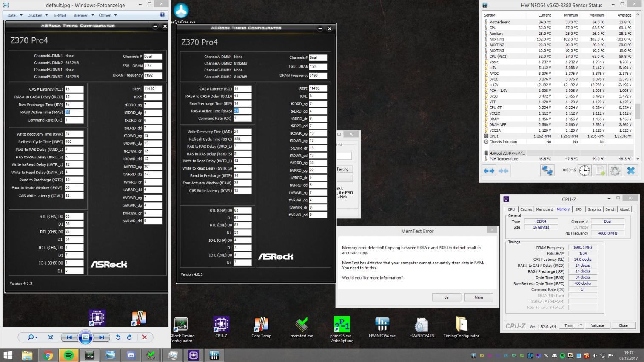This screenshot has width=644, height=362.
Task: Delete the photo with the red X
Action: 145,337
